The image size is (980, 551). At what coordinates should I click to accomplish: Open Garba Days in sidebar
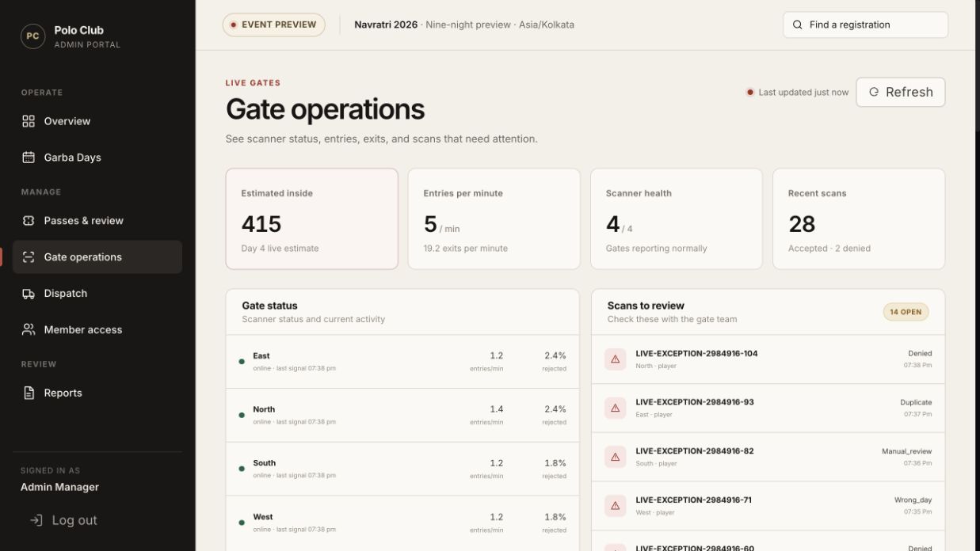pos(97,158)
